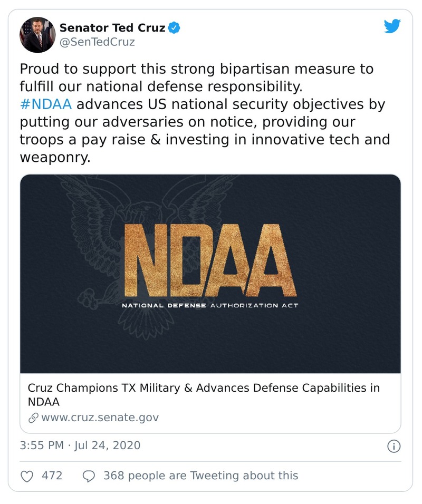Open the 3:55 PM · Jul 24, 2020 timestamp
Screen dimensions: 422x504
[x=80, y=445]
